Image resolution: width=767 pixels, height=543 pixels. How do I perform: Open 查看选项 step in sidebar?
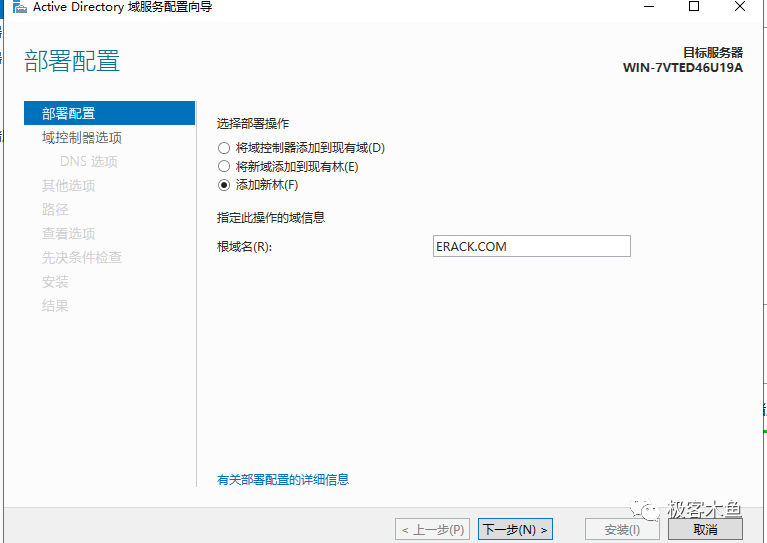point(68,233)
